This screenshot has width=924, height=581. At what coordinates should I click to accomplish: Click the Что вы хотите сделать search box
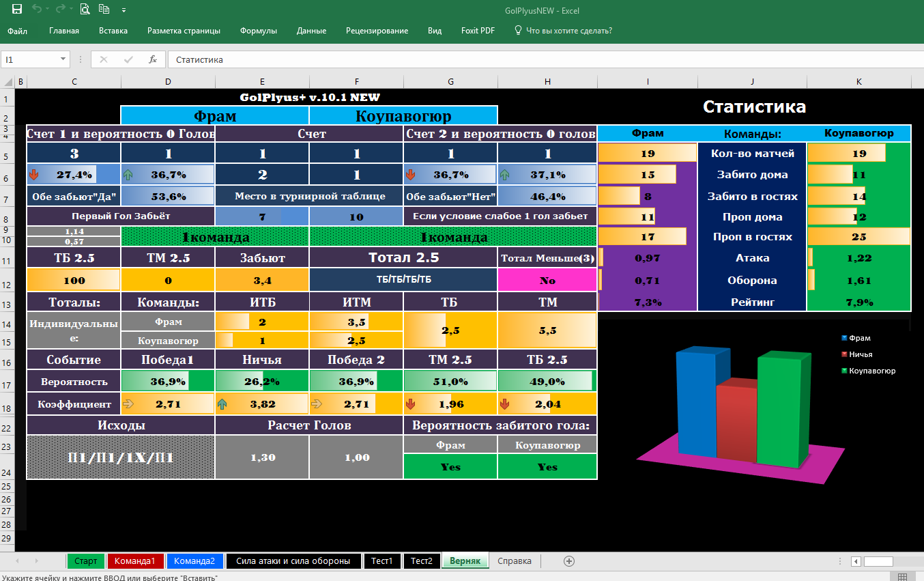point(569,31)
